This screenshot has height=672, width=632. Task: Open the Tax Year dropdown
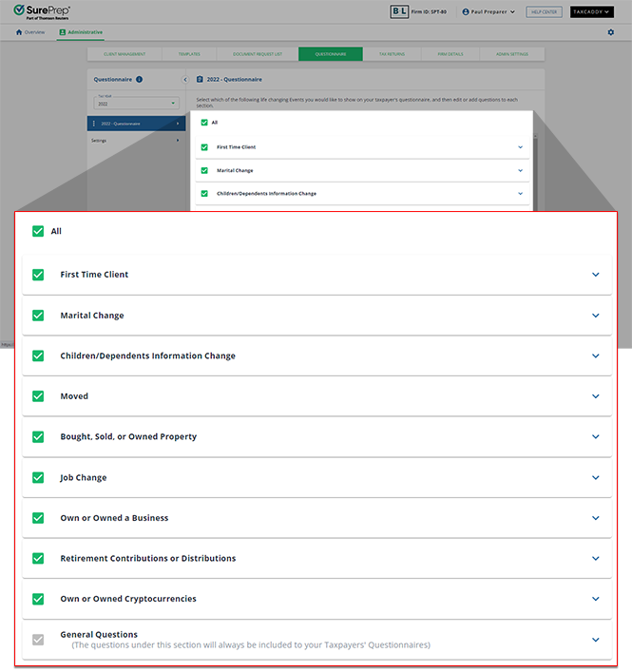coord(136,103)
